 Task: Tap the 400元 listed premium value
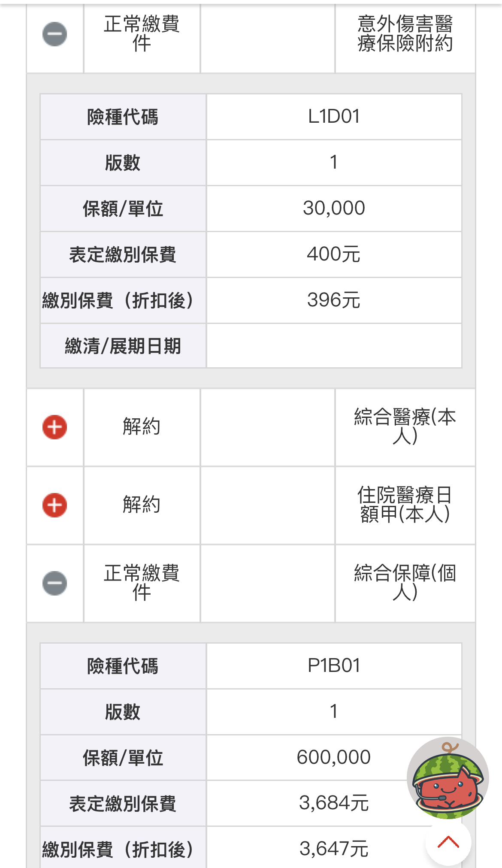click(x=334, y=254)
